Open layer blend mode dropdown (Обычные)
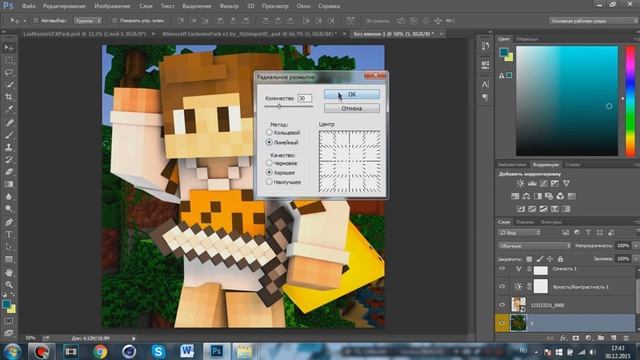The image size is (640, 360). pos(534,246)
